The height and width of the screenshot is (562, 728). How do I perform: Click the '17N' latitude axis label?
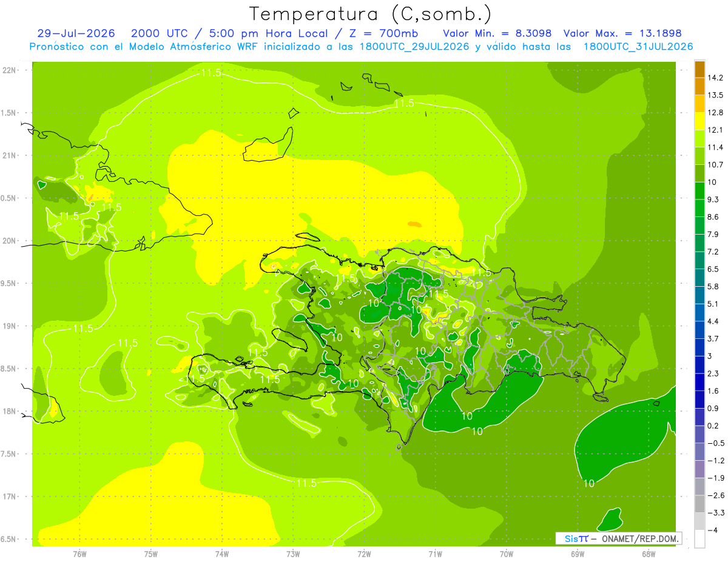9,497
